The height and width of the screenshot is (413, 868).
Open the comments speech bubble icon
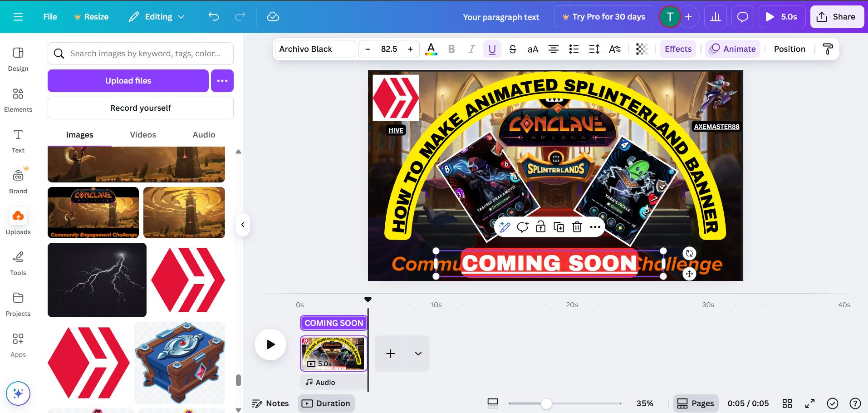(743, 17)
